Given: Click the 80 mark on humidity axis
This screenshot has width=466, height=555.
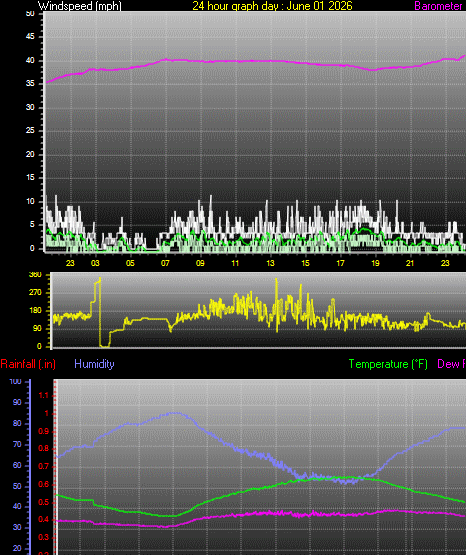Looking at the screenshot, I should point(17,423).
